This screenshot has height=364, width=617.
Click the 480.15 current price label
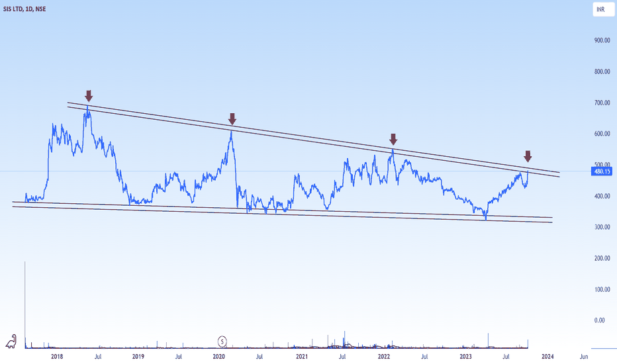click(602, 171)
